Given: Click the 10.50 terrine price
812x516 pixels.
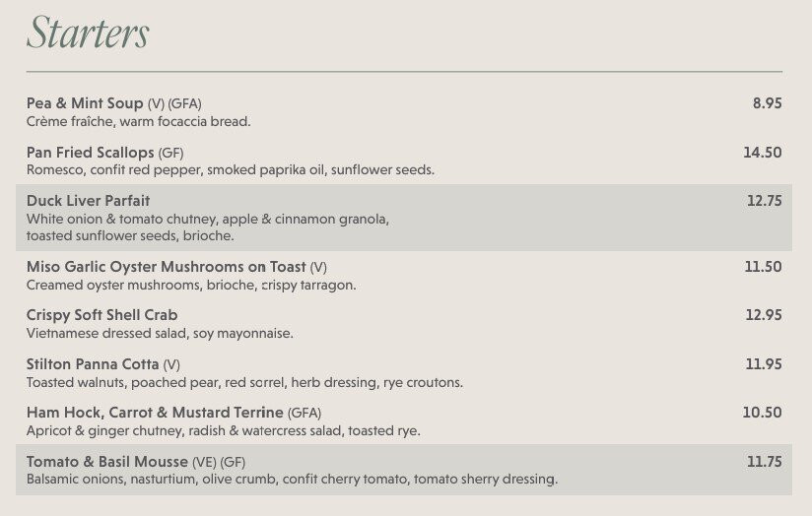Looking at the screenshot, I should click(x=762, y=412).
